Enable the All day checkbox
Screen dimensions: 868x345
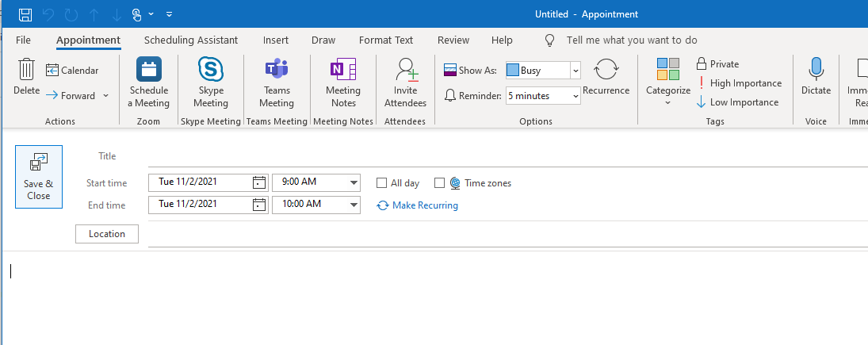pos(381,182)
